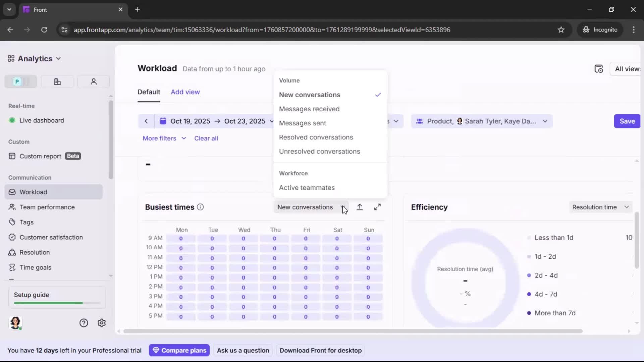Click the help question mark icon
This screenshot has height=362, width=644.
[83, 323]
